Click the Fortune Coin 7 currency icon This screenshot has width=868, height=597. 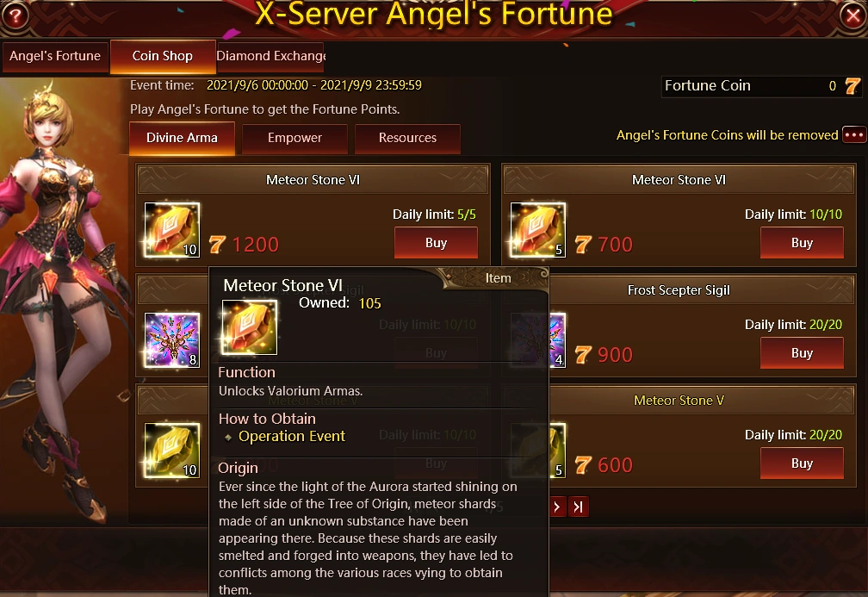point(852,86)
